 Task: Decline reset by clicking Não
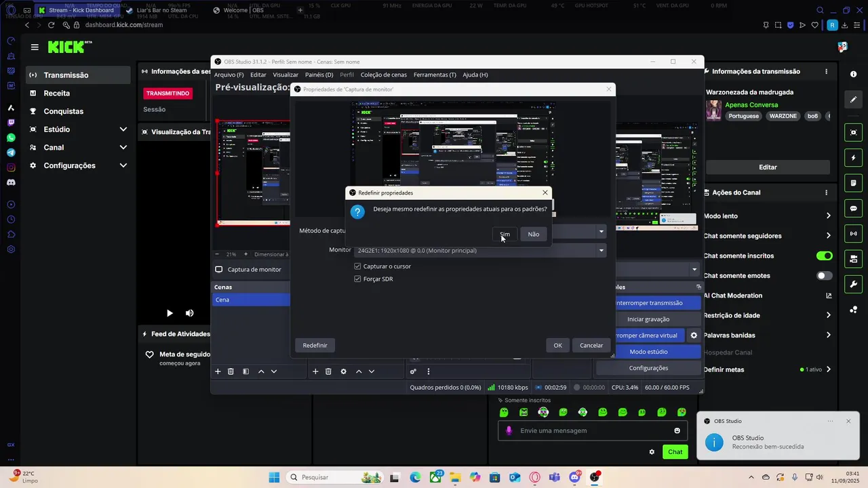click(534, 234)
